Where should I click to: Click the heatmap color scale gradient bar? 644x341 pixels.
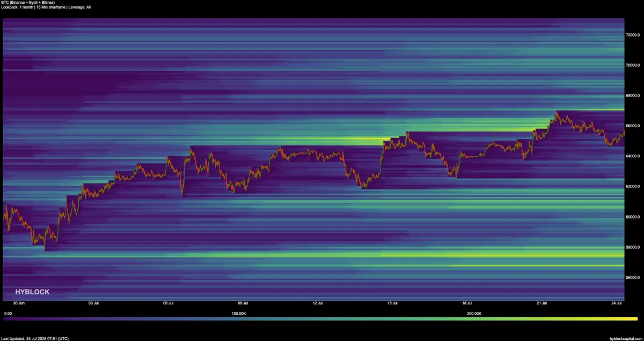click(321, 318)
